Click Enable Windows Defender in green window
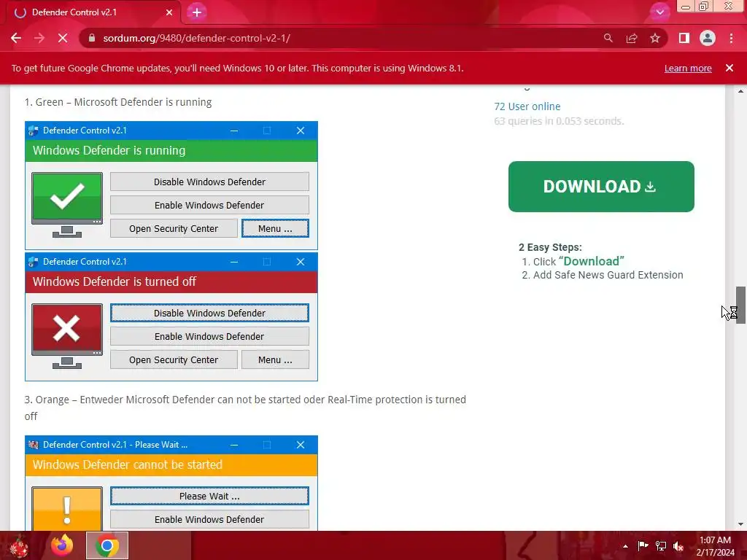The height and width of the screenshot is (560, 747). [x=209, y=205]
